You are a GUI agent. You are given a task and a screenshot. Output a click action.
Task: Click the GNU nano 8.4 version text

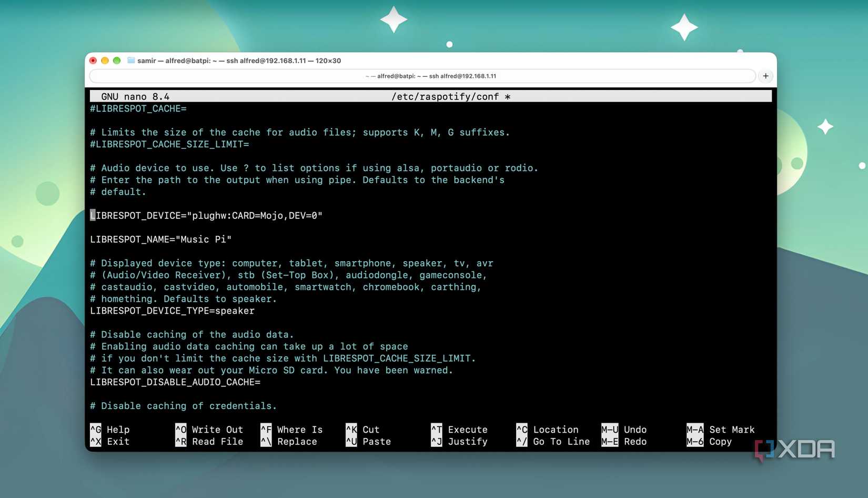[135, 96]
